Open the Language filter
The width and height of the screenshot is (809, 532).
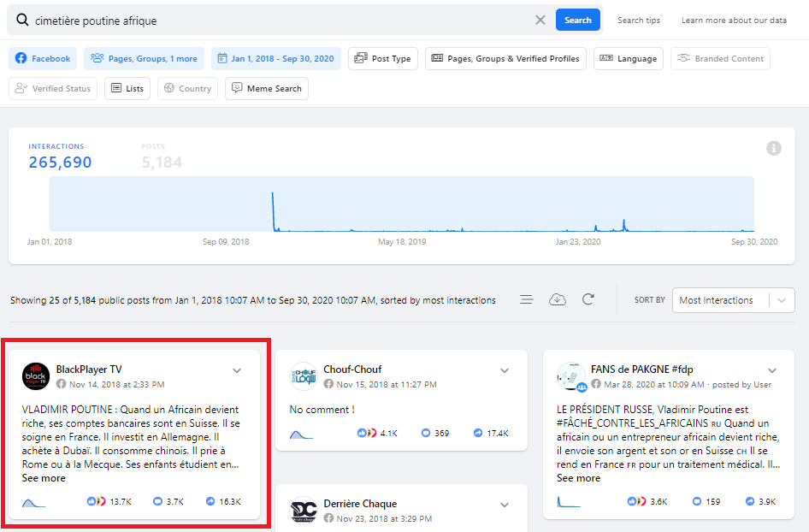coord(629,59)
